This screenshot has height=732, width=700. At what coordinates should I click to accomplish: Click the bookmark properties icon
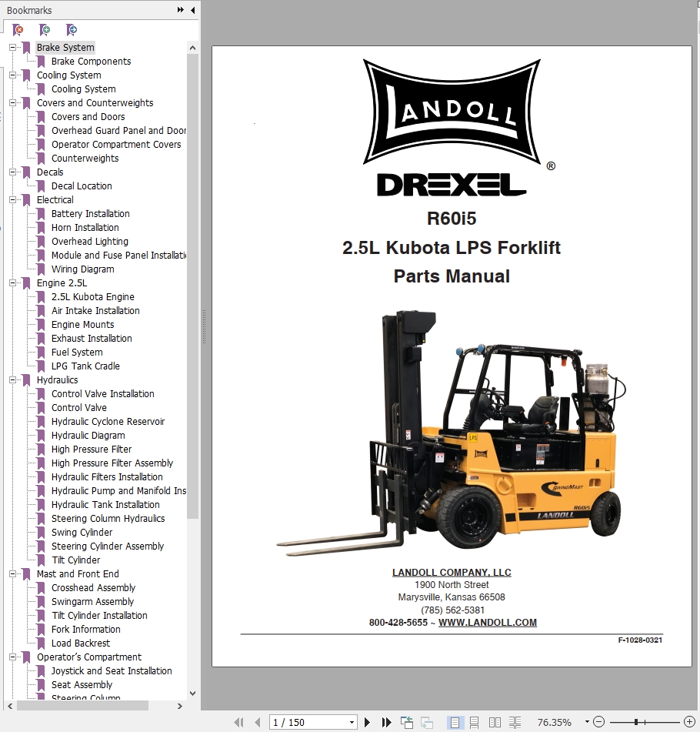pos(72,30)
